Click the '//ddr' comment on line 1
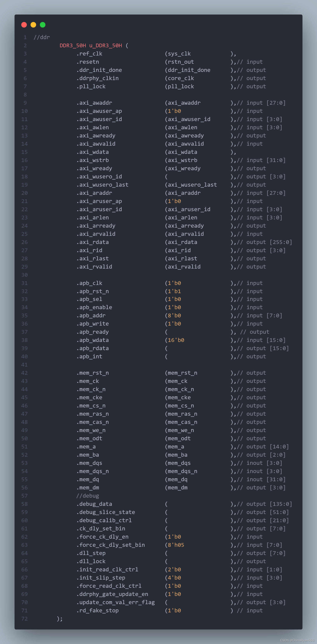The width and height of the screenshot is (317, 644). (42, 37)
